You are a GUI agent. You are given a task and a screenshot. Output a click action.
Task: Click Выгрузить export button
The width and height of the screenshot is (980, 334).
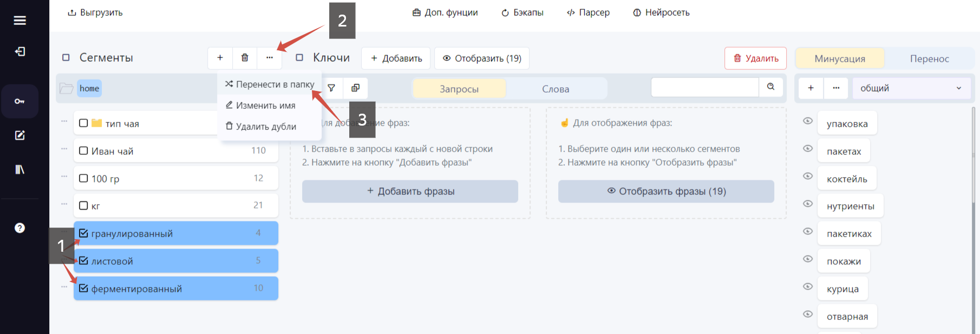(x=95, y=12)
